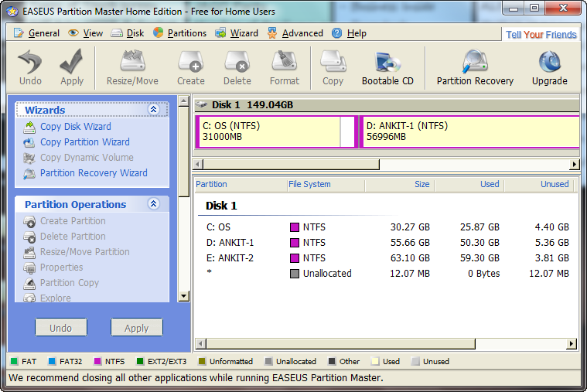Viewport: 587px width, 392px height.
Task: Select the Resize/Move toolbar icon
Action: pos(132,67)
